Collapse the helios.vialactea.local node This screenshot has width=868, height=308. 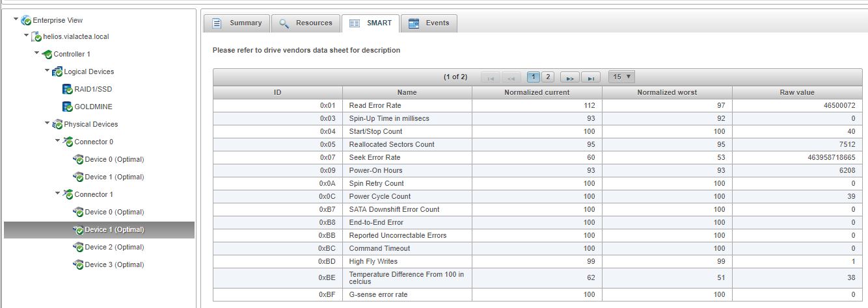[26, 36]
